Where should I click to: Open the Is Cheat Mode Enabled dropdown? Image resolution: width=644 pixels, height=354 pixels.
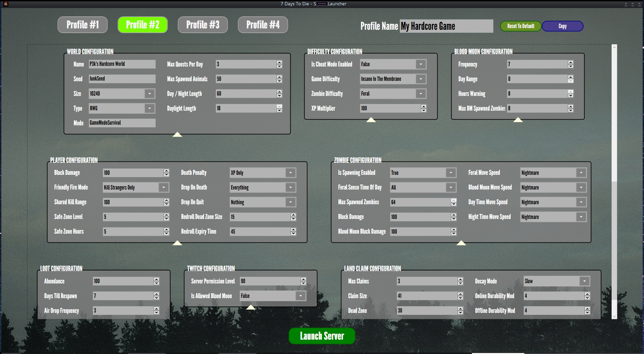393,64
